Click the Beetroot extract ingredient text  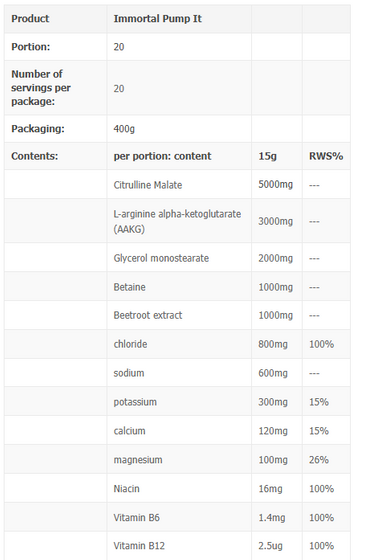click(x=148, y=315)
